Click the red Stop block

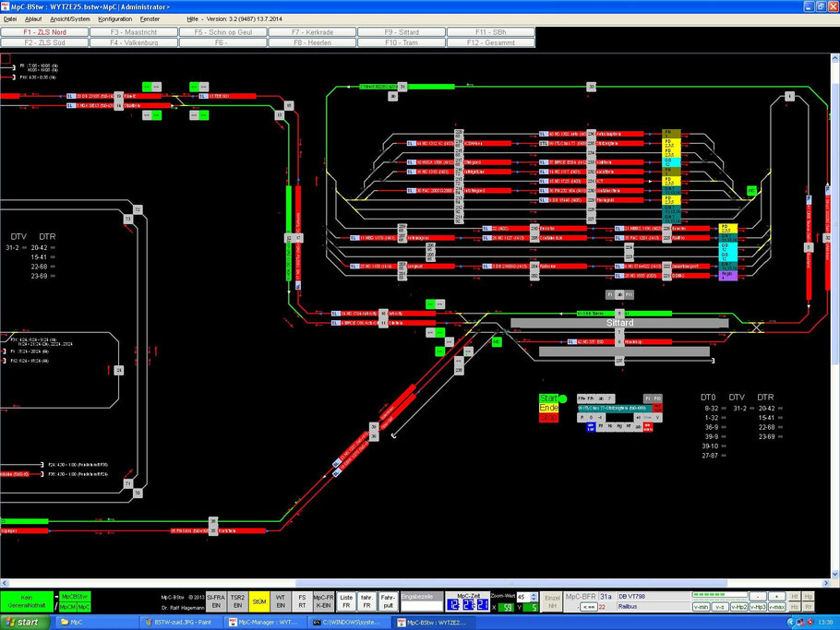(x=548, y=418)
